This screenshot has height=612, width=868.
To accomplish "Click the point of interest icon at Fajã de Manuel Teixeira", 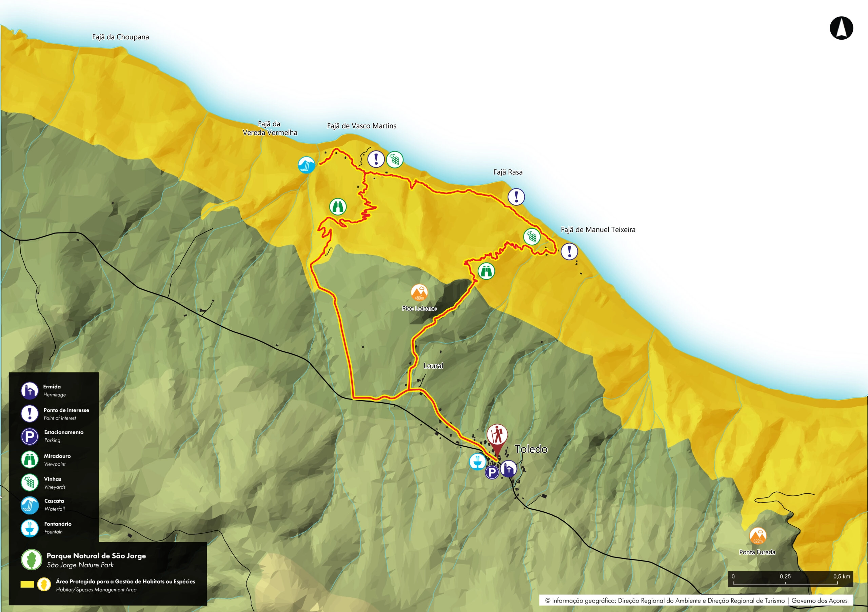I will (569, 251).
